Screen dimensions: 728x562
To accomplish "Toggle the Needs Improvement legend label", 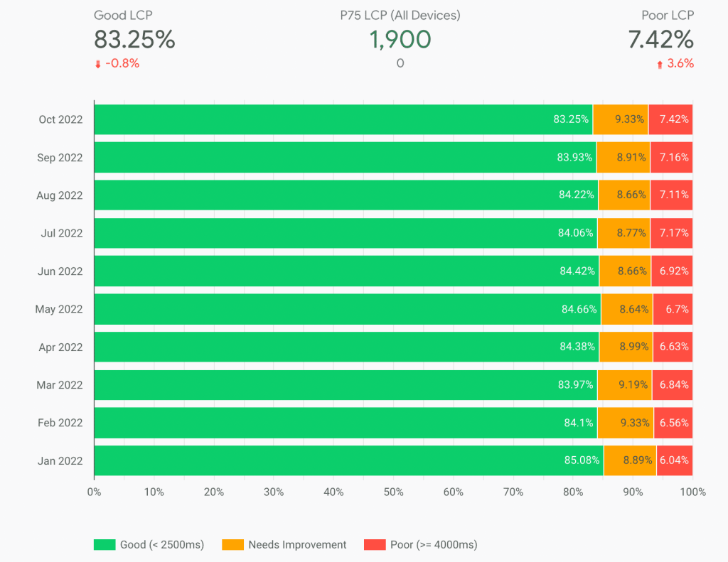I will pyautogui.click(x=297, y=545).
